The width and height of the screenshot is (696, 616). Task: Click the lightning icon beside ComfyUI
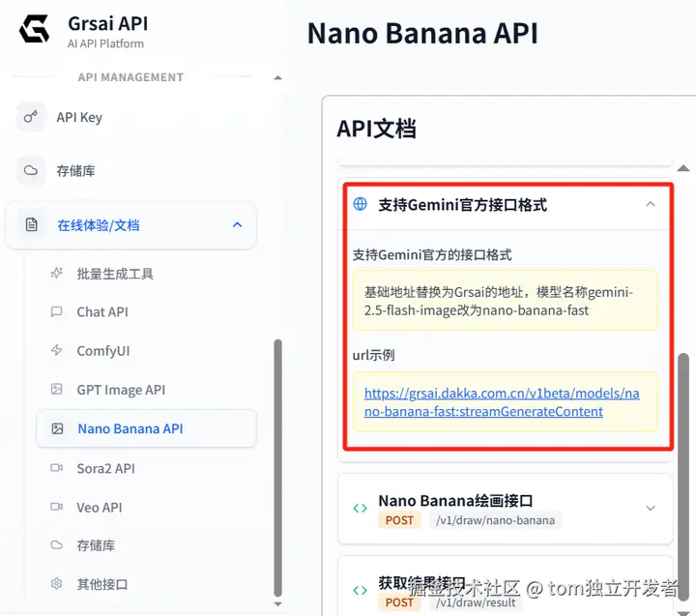pyautogui.click(x=57, y=350)
